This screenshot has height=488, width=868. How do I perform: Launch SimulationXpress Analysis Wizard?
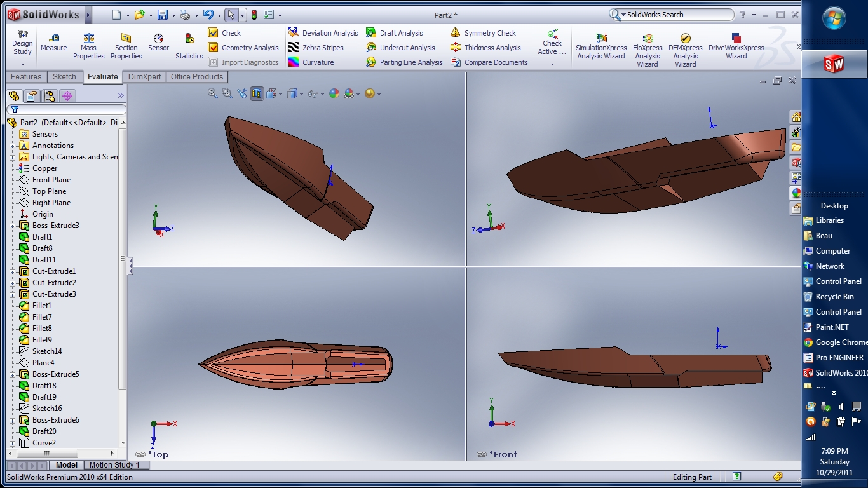(601, 47)
